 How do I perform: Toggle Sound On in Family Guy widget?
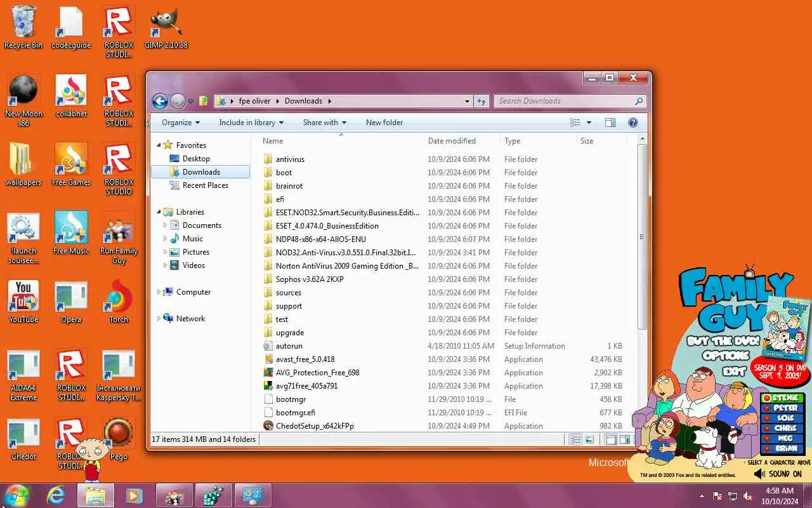[x=778, y=474]
